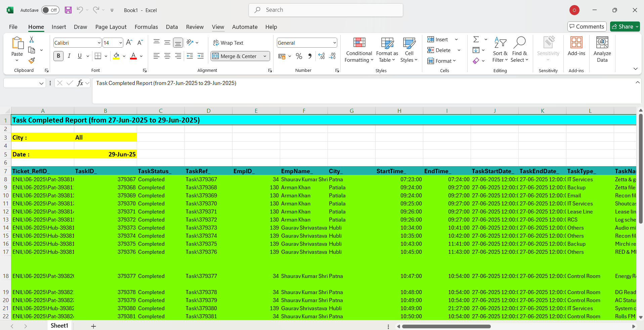Expand Cell Styles menu
This screenshot has height=330, width=644.
pos(409,50)
